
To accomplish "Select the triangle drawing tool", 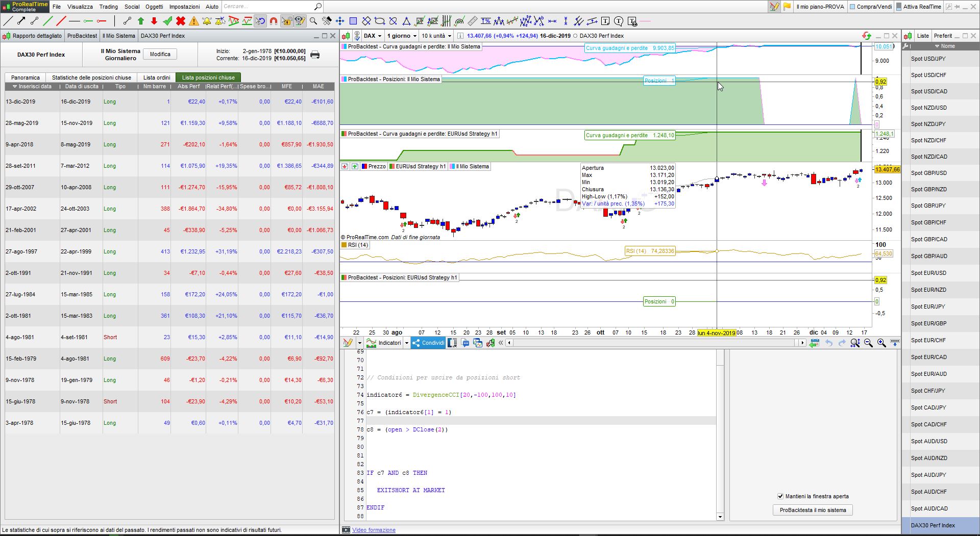I will pyautogui.click(x=406, y=21).
